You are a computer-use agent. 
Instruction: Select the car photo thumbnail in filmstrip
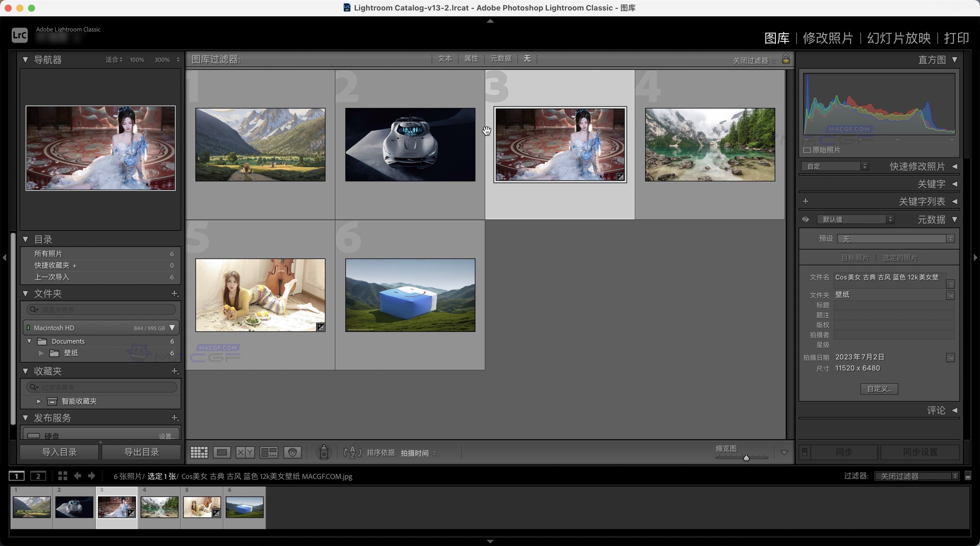(x=74, y=506)
